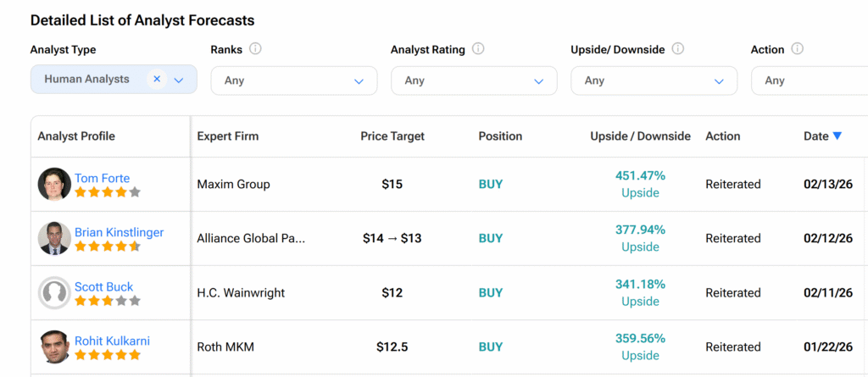Click Scott Buck's placeholder avatar
Screen dimensions: 868x377
click(x=54, y=293)
